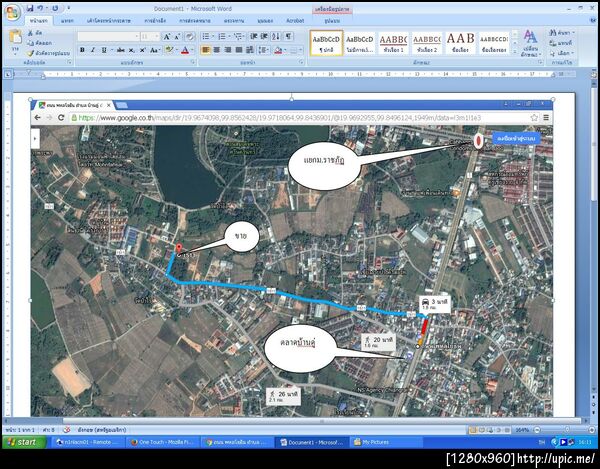Open My Pictures from the taskbar

coord(387,442)
